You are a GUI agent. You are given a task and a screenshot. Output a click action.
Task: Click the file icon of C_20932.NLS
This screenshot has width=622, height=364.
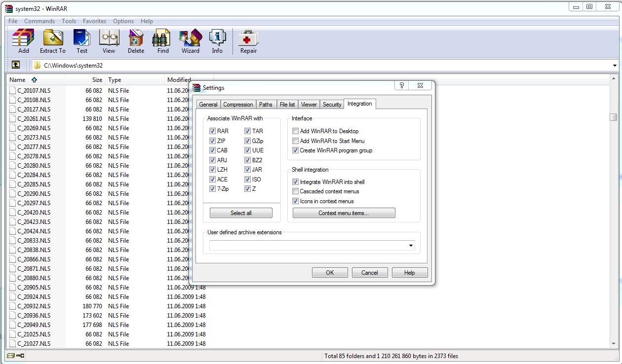pyautogui.click(x=13, y=306)
